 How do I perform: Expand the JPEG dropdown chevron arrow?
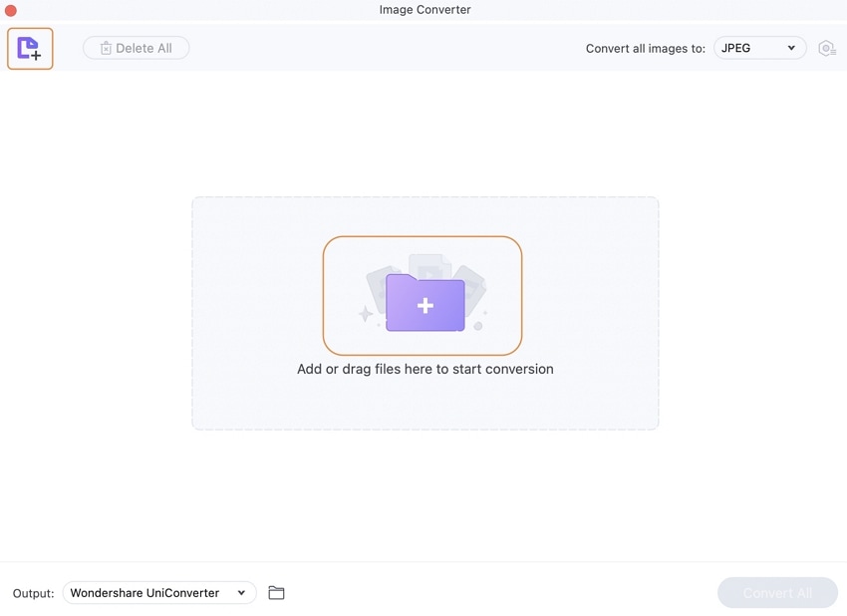[791, 48]
